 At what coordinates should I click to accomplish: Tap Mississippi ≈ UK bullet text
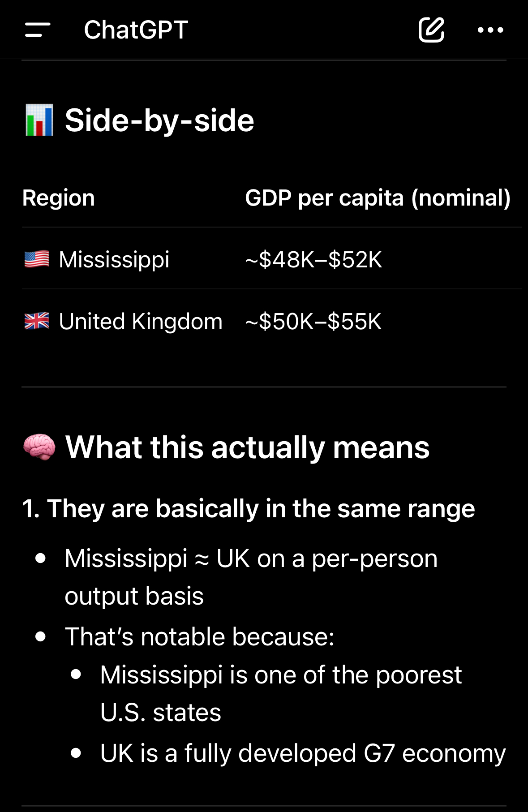click(251, 577)
